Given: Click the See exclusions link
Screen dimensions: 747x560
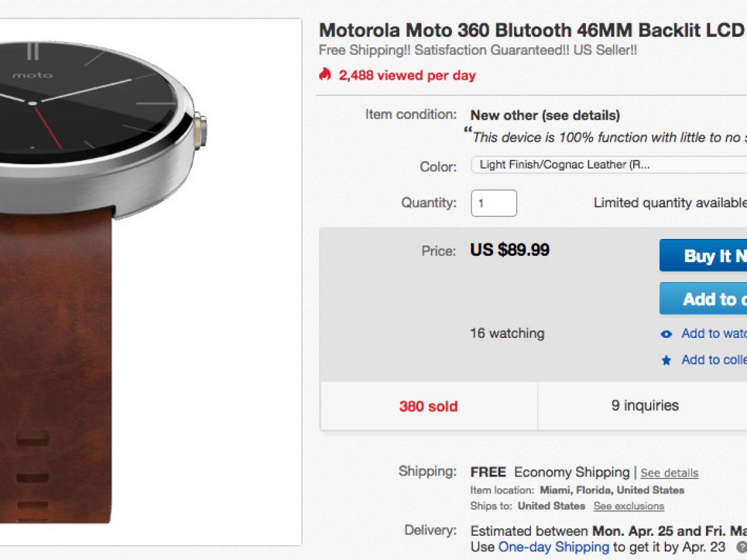Looking at the screenshot, I should pyautogui.click(x=629, y=506).
